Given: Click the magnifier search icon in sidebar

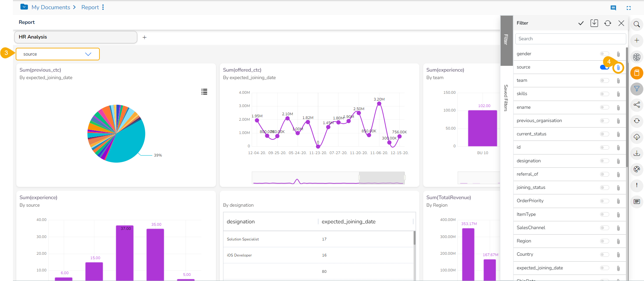Looking at the screenshot, I should pyautogui.click(x=637, y=25).
